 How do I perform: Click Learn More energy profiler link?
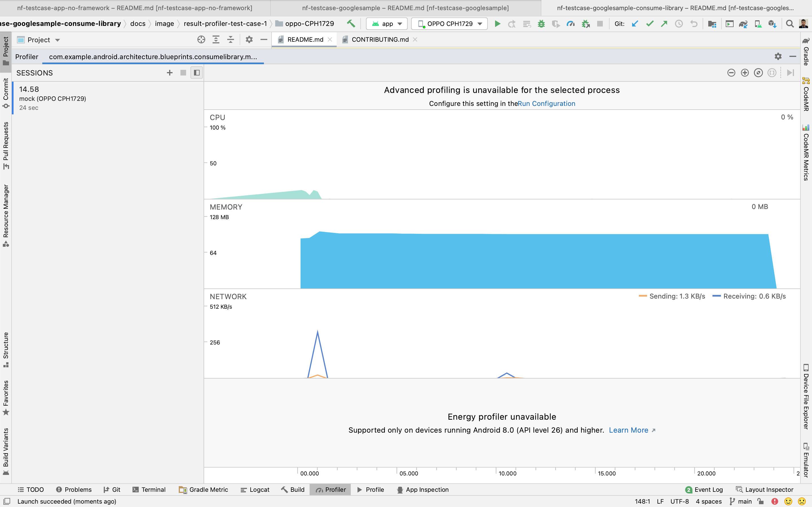tap(628, 430)
